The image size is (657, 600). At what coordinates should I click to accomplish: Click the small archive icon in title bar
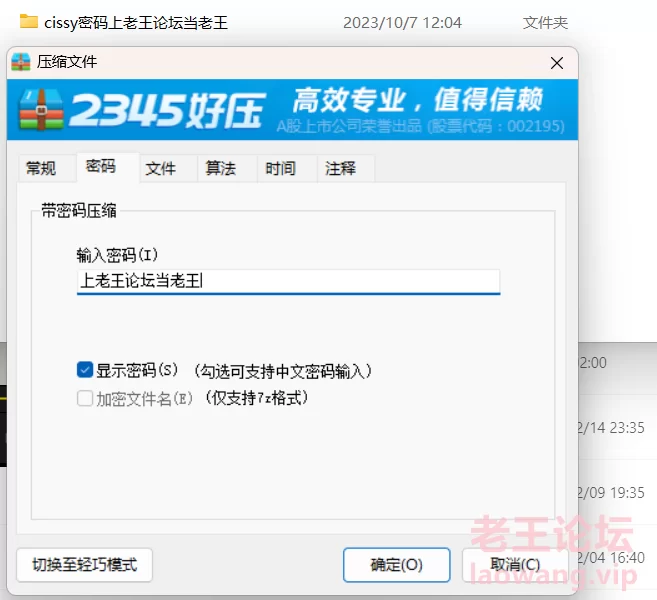point(21,62)
